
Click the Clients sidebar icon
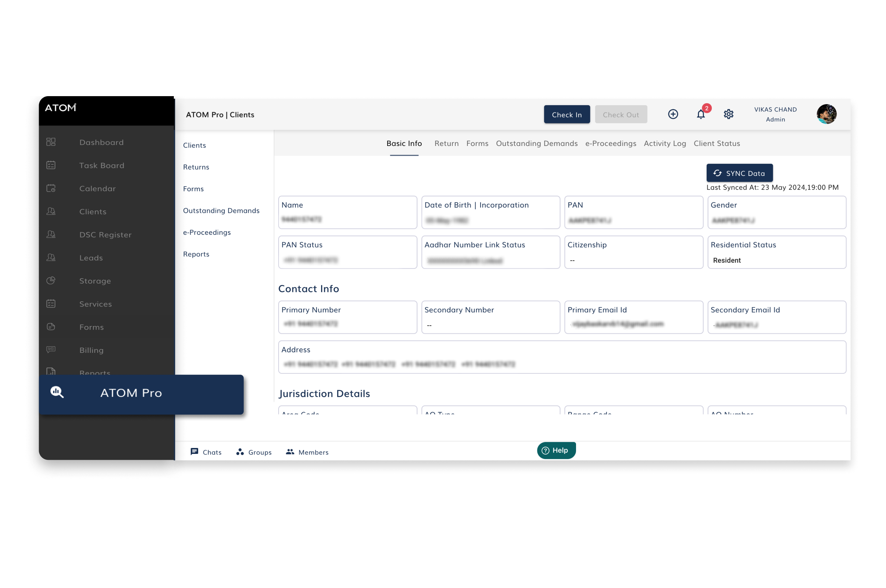[x=51, y=211]
